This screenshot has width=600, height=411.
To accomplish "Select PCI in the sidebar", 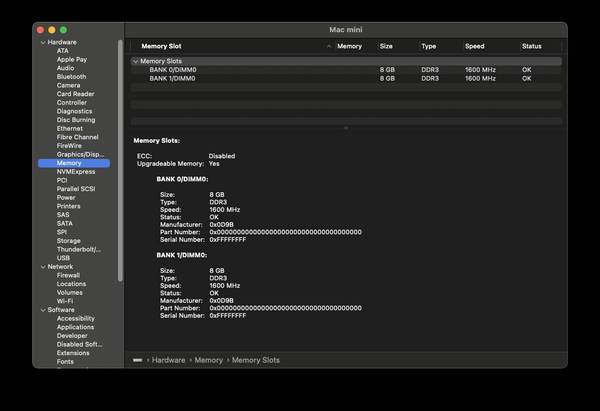I will click(62, 180).
